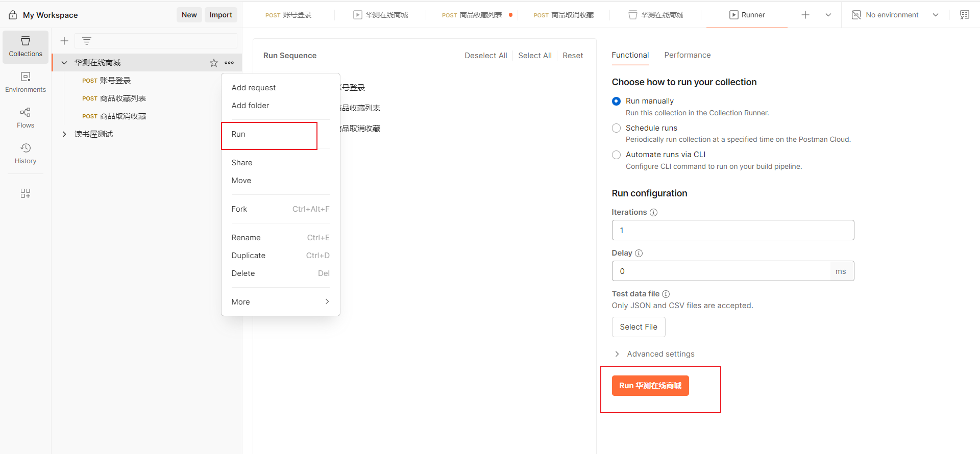Screen dimensions: 980x454
Task: Click the no environment icon
Action: 856,15
